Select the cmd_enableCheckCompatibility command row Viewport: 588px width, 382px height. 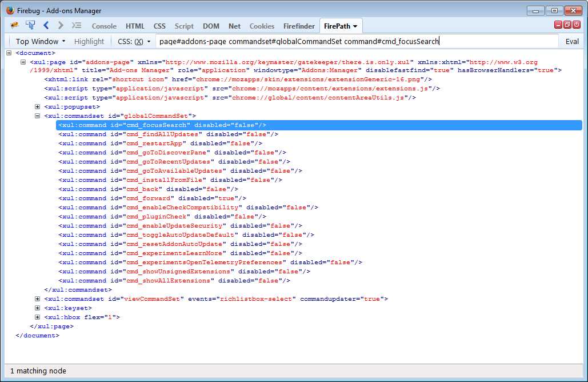(188, 207)
